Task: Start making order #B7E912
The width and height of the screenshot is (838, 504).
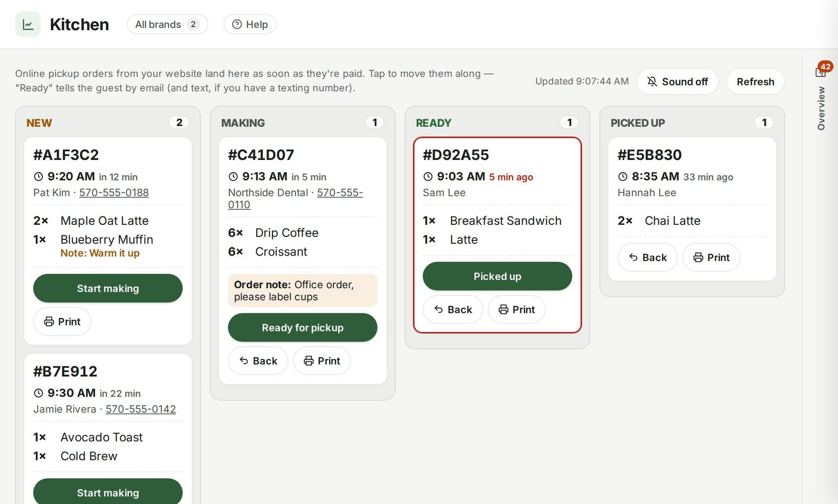Action: coord(108,492)
